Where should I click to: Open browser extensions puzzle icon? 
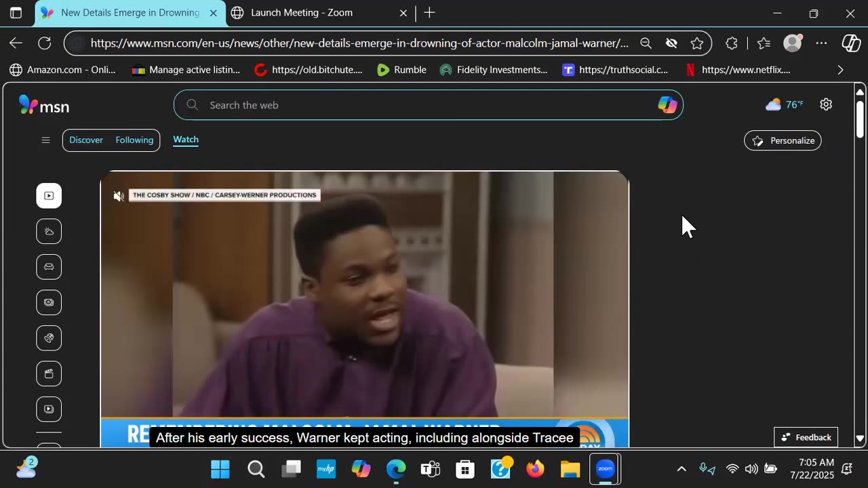(x=731, y=43)
